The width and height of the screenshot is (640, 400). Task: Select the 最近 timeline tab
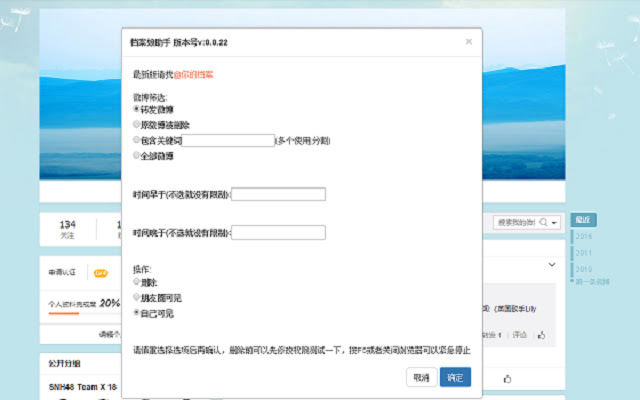click(x=583, y=220)
